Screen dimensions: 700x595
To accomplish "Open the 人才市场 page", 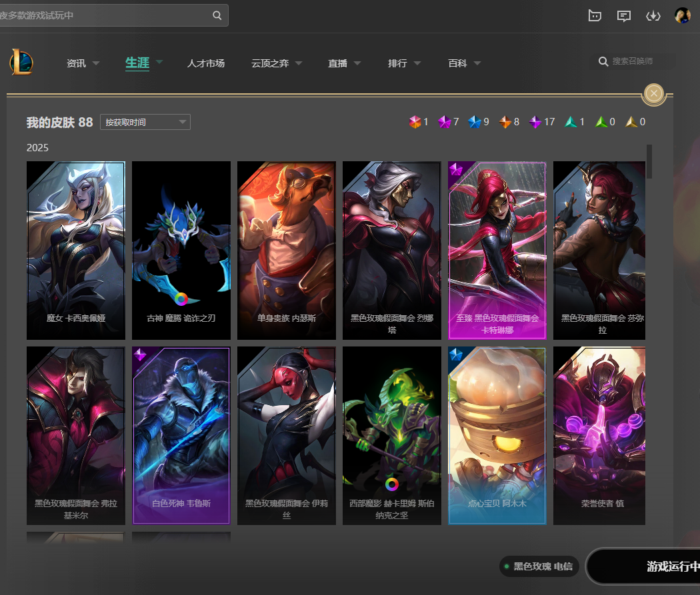I will pyautogui.click(x=206, y=63).
